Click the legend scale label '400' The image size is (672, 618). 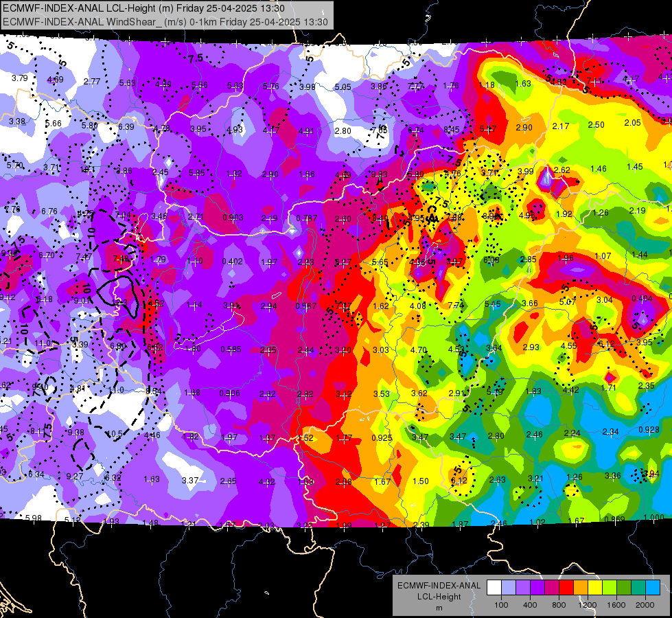pyautogui.click(x=530, y=605)
